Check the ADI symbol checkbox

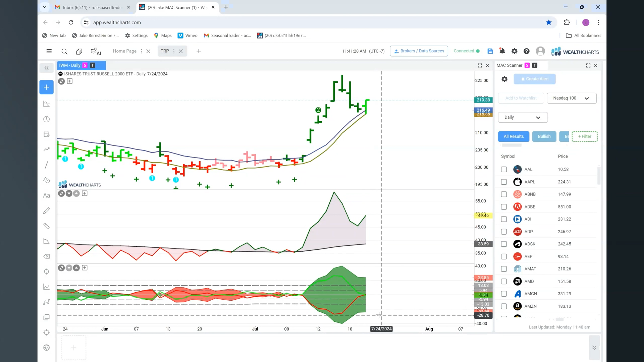504,219
